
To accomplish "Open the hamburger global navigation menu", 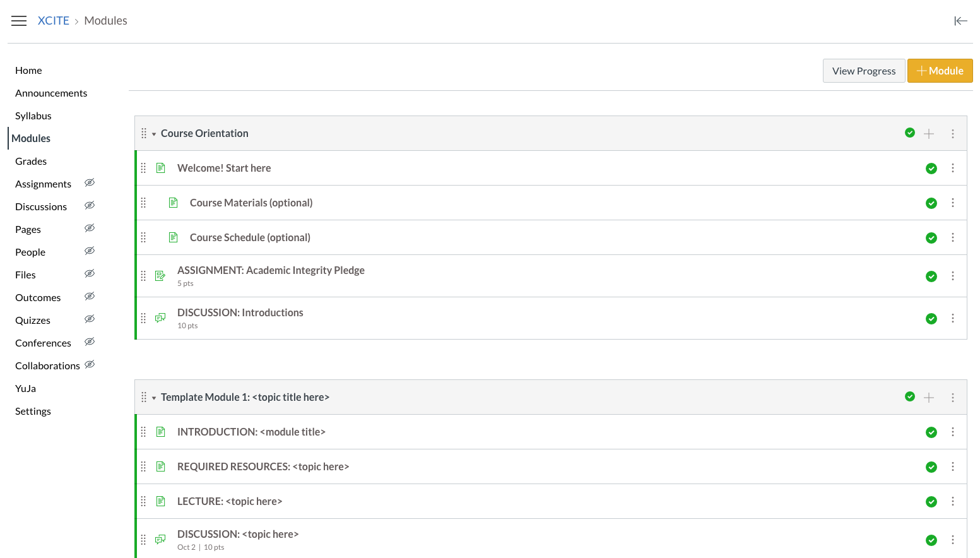I will [19, 21].
